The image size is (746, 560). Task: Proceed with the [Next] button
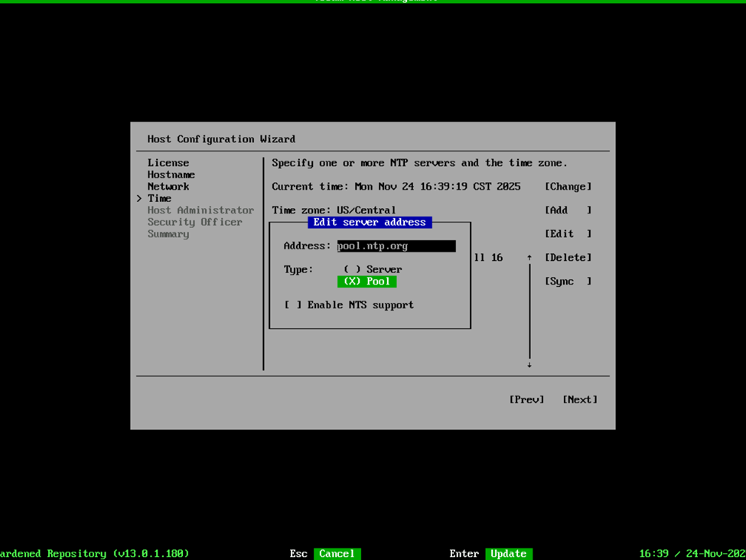579,399
